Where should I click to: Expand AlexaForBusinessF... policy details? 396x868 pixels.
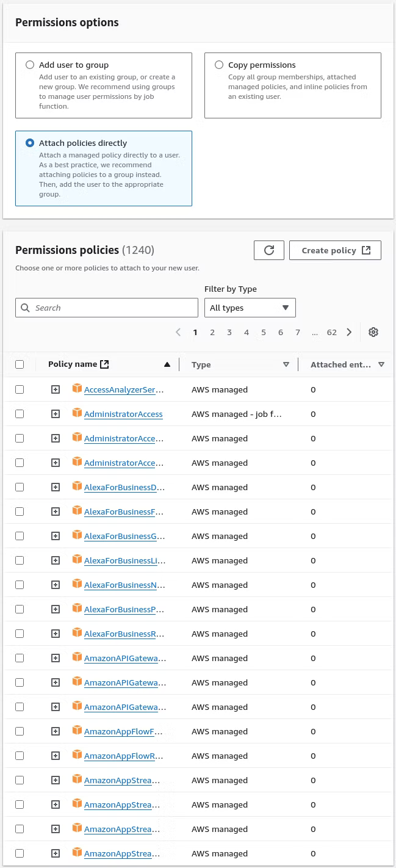pyautogui.click(x=56, y=512)
